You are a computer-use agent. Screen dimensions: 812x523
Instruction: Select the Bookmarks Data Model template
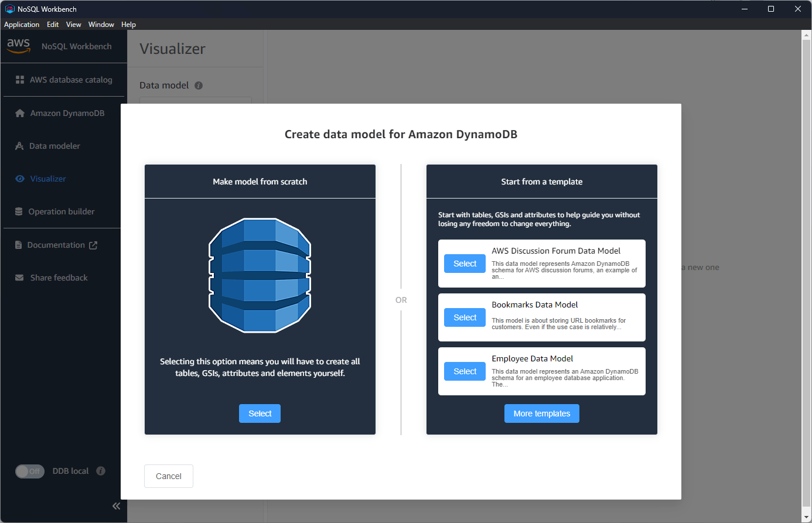(x=465, y=317)
